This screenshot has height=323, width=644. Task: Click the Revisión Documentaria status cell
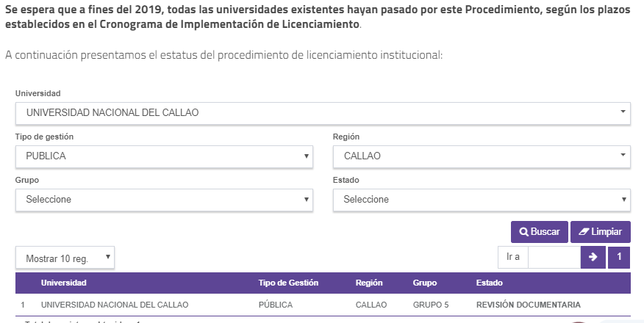[x=528, y=305]
